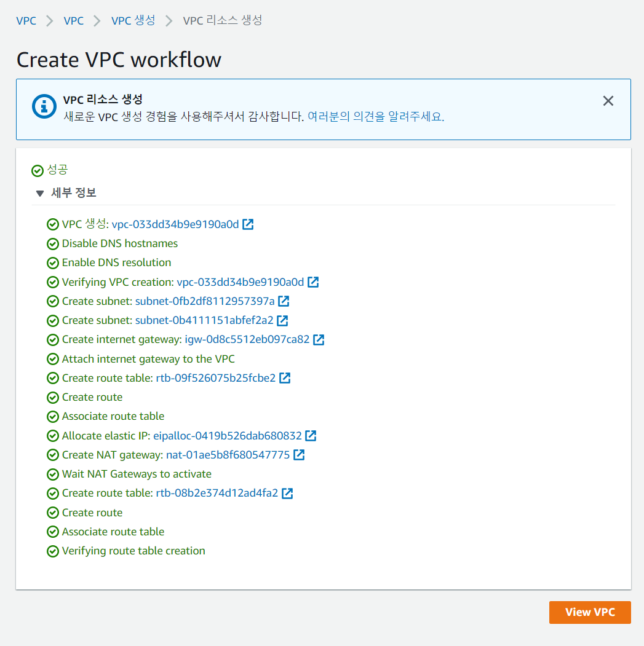644x646 pixels.
Task: Select 'Wait NAT Gateways to activate' text
Action: click(x=137, y=474)
